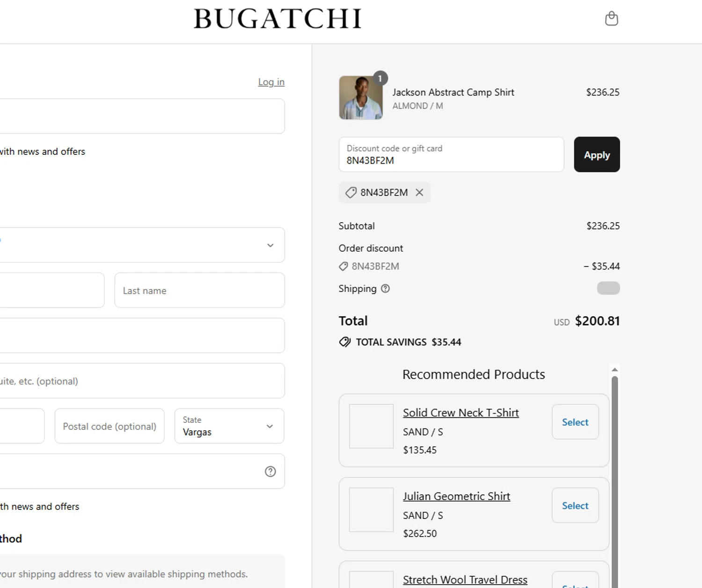Click the Julian Geometric price $262.50
702x588 pixels.
pos(420,533)
